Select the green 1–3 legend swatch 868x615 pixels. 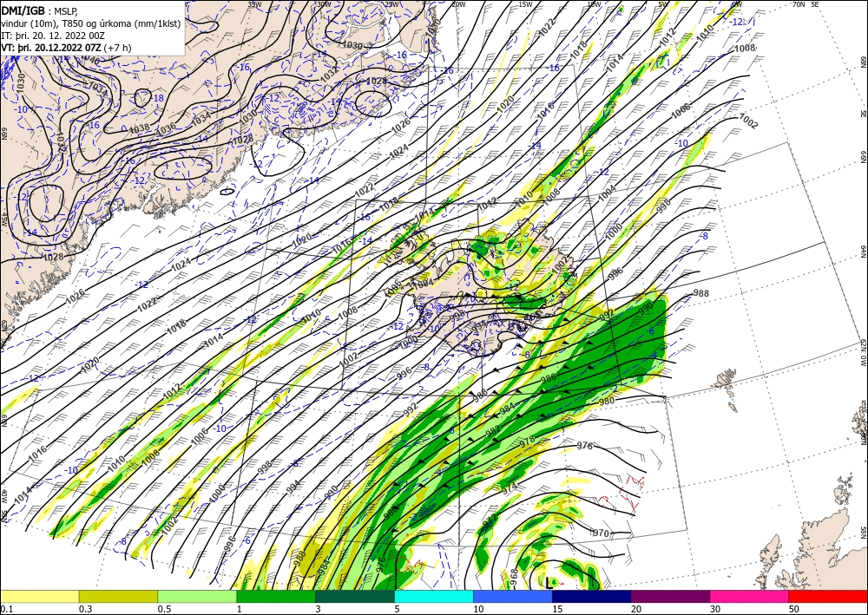pos(276,596)
